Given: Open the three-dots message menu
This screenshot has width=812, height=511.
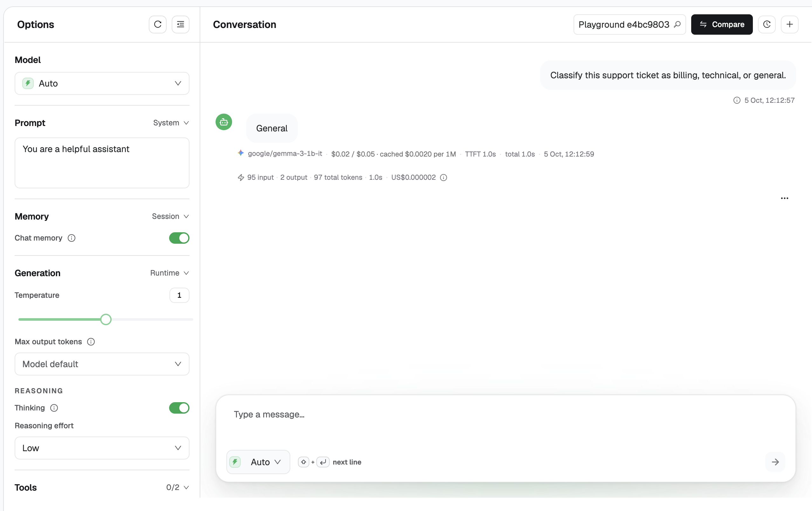Looking at the screenshot, I should click(x=784, y=198).
